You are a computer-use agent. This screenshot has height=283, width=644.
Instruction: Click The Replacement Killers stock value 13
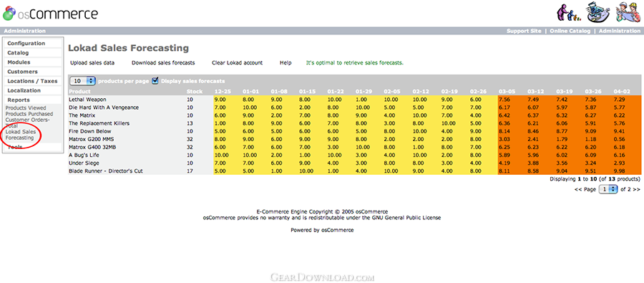pos(190,123)
